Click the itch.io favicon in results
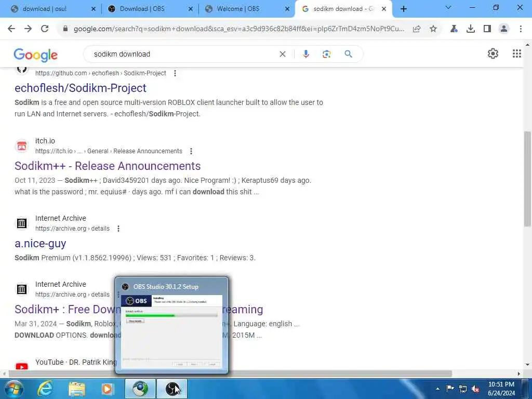Viewport: 532px width, 399px height. [x=22, y=146]
